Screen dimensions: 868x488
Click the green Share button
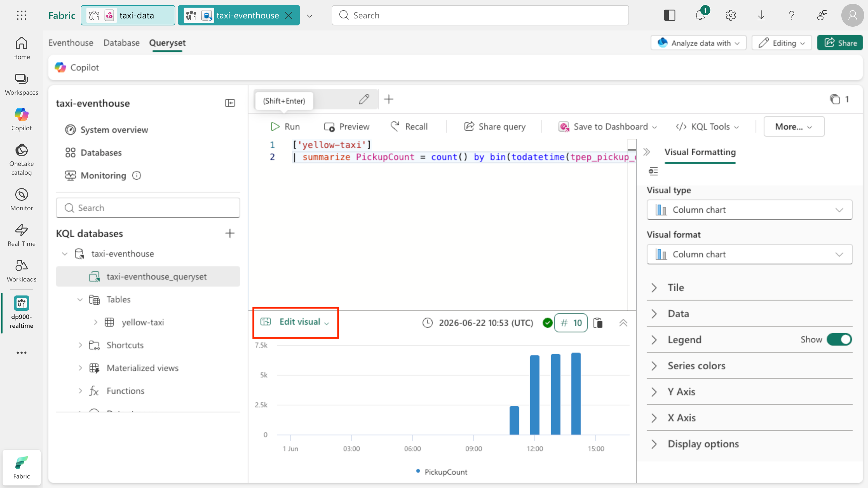tap(840, 43)
